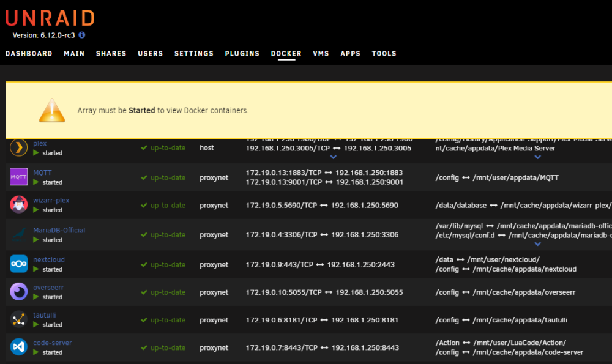Image resolution: width=612 pixels, height=364 pixels.
Task: Click the overseerr container icon
Action: click(19, 291)
